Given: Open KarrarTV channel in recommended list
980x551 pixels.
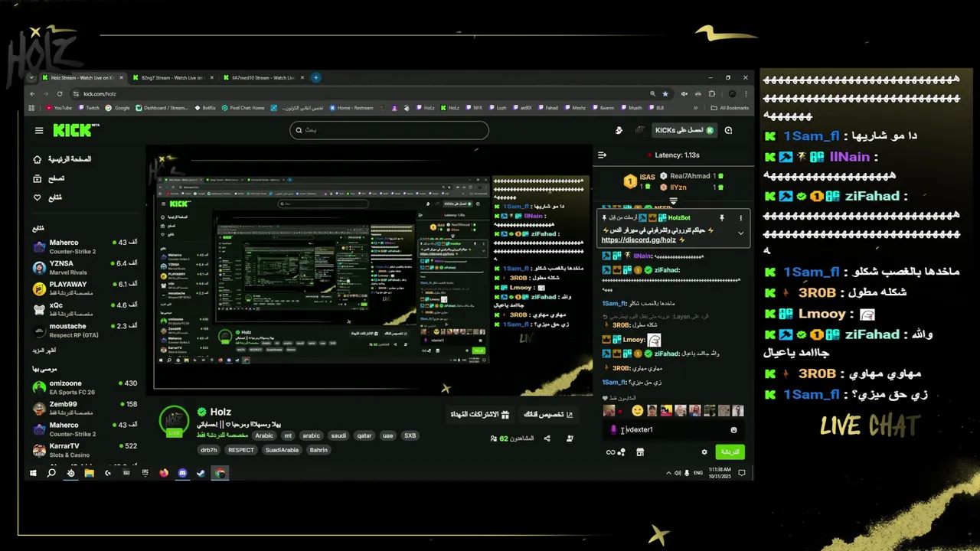Looking at the screenshot, I should (86, 450).
